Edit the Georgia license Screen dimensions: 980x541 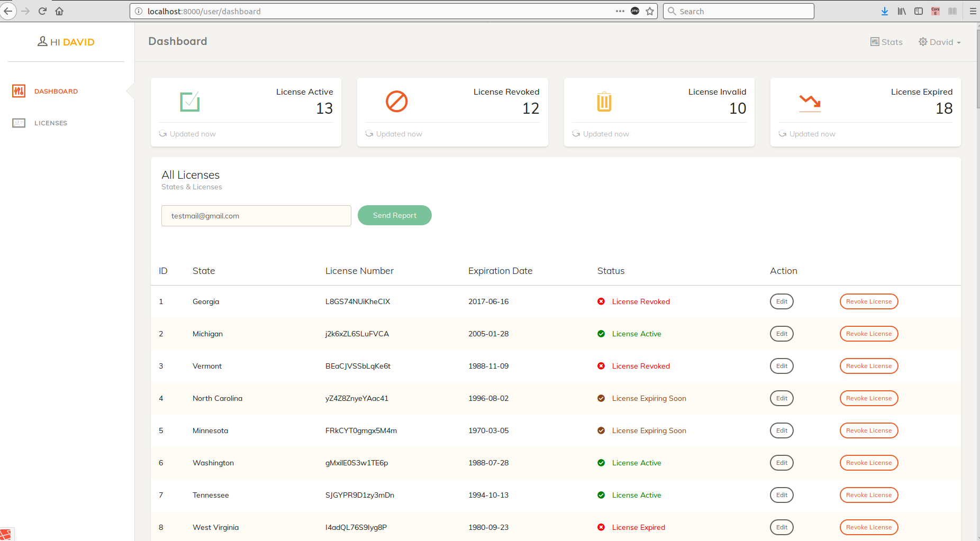[782, 301]
